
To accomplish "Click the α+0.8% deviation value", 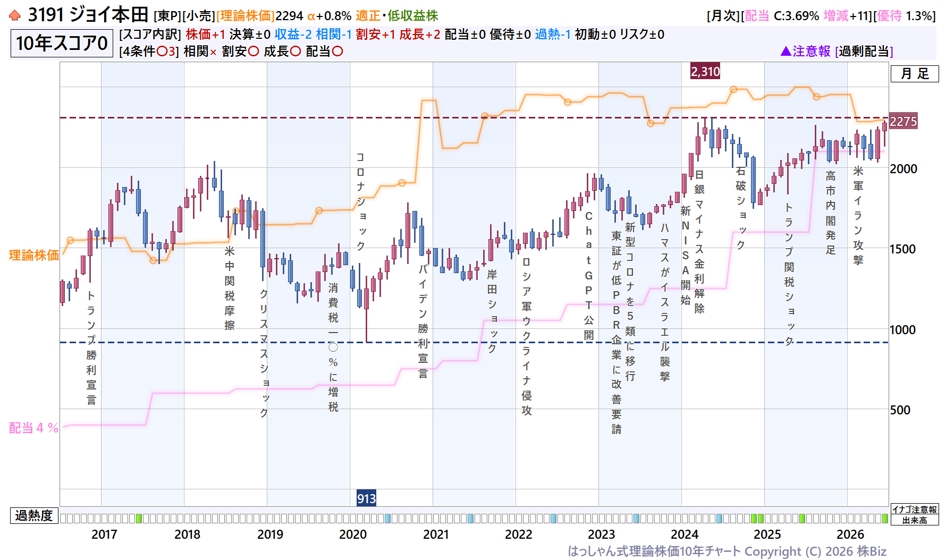I will pos(330,16).
